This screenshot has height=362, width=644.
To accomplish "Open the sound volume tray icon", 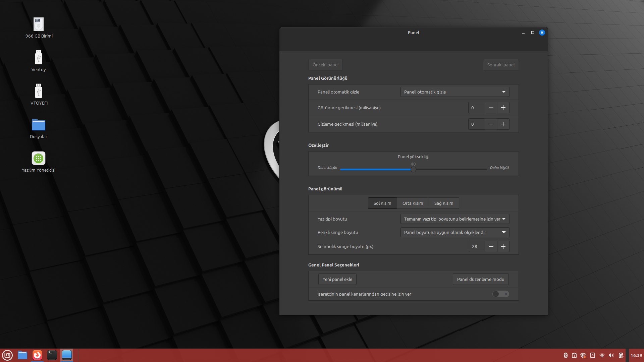I will [x=611, y=355].
